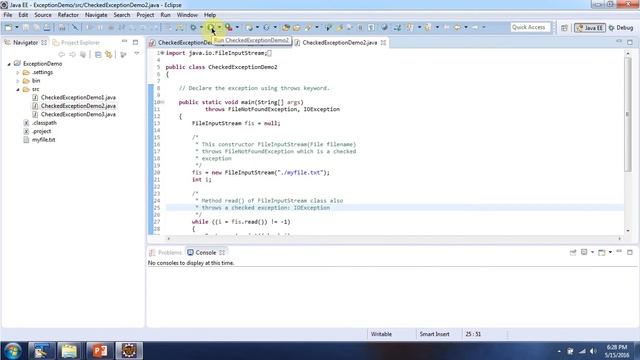Screen dimensions: 640x360
Task: Open the Refactor menu
Action: pos(68,15)
